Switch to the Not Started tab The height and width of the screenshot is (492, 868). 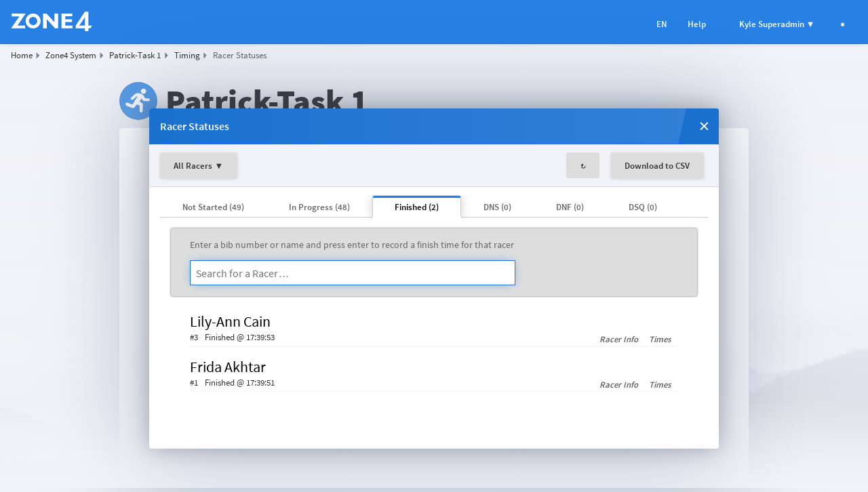[x=213, y=207]
